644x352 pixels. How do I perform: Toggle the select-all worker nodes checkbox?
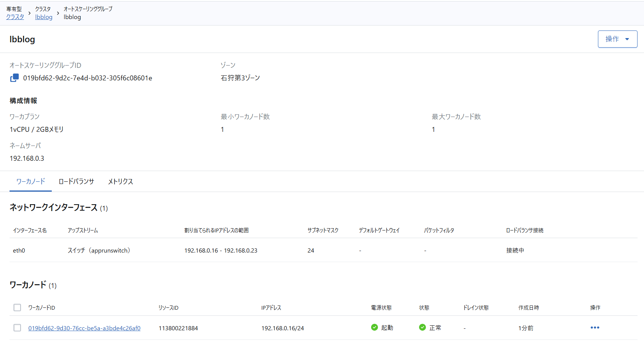tap(17, 307)
